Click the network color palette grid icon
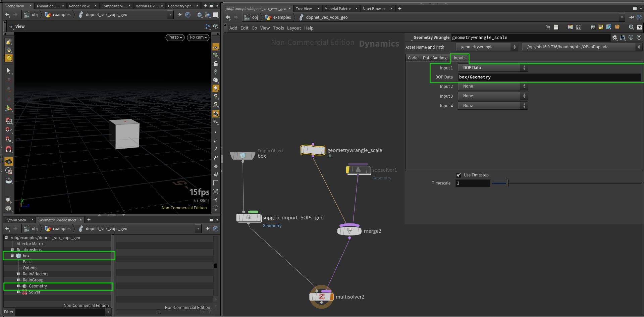 [x=570, y=27]
